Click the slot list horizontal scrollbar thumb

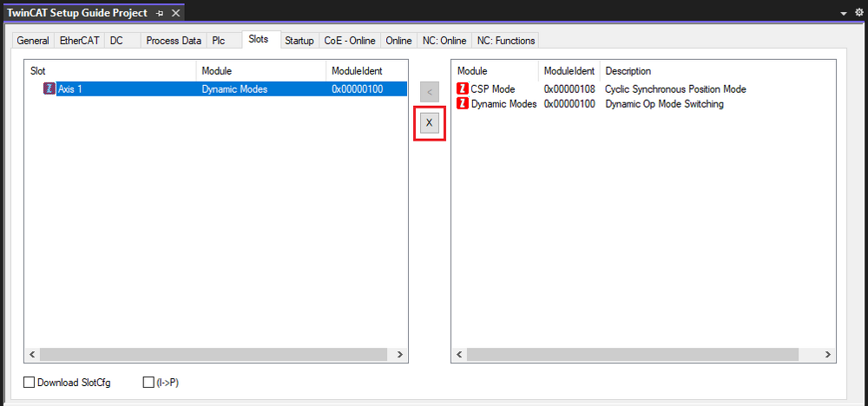coord(214,355)
